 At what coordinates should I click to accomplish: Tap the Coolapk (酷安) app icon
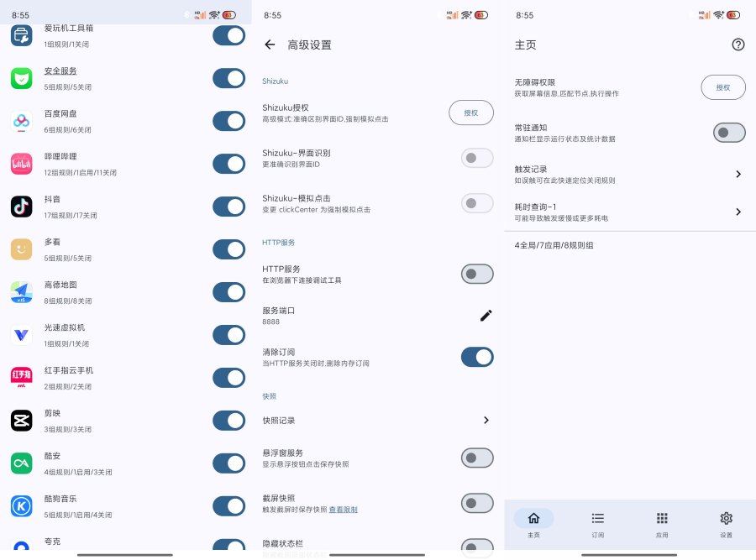tap(21, 463)
